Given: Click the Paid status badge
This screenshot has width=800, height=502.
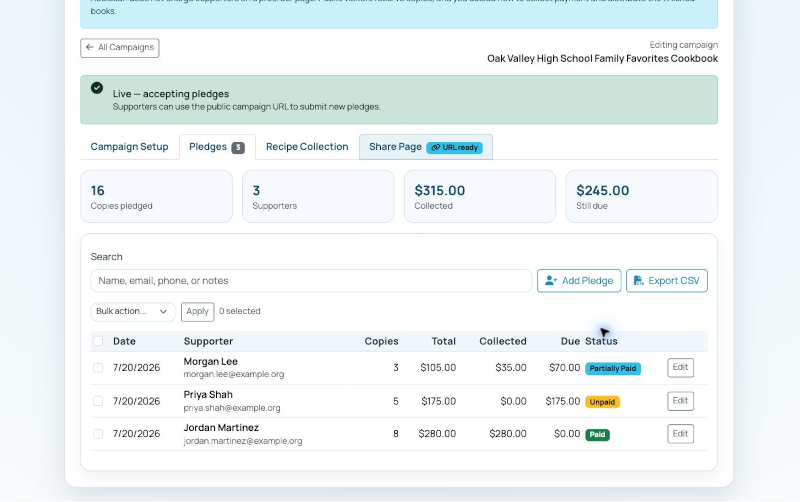Looking at the screenshot, I should pos(597,435).
